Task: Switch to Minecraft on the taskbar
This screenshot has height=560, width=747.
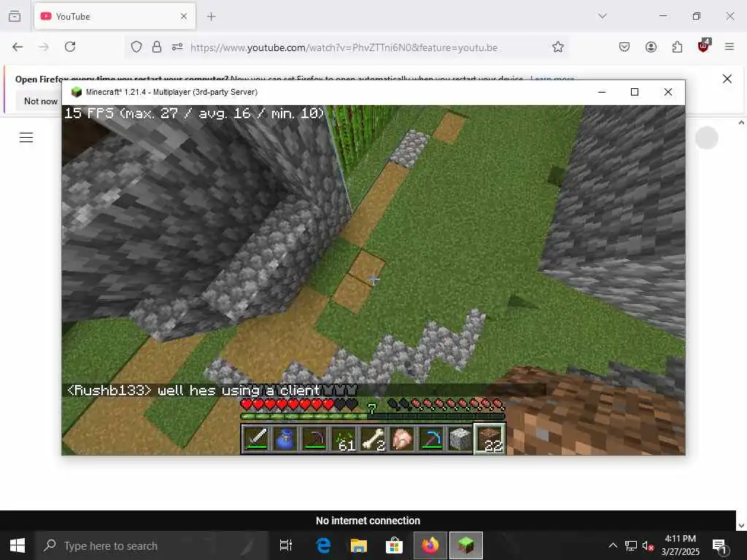Action: 466,545
